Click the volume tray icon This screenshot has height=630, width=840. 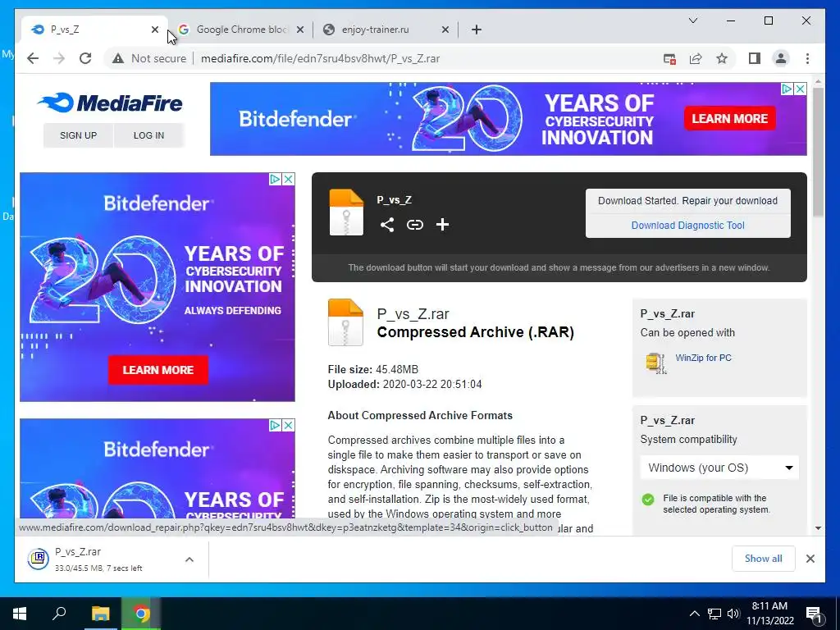(x=733, y=614)
